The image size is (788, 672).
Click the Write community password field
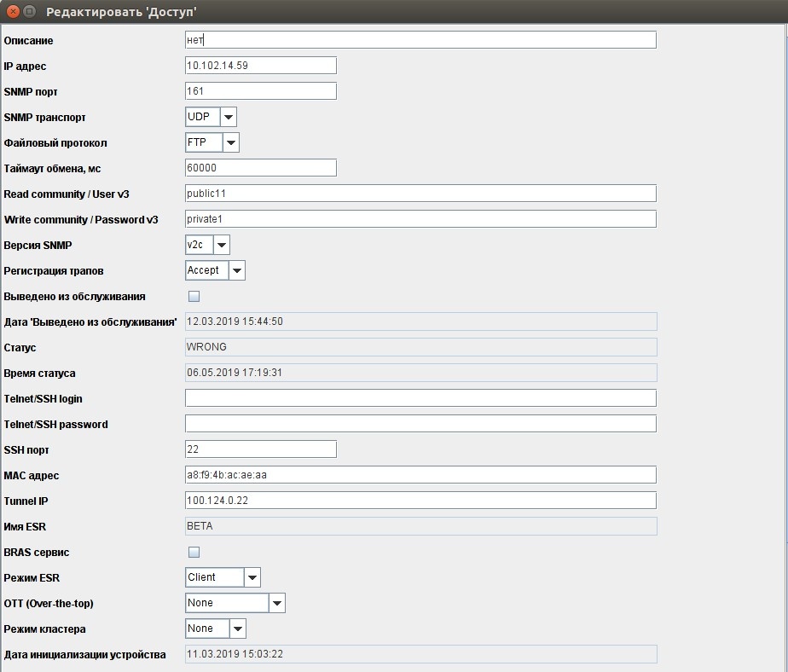coord(420,219)
